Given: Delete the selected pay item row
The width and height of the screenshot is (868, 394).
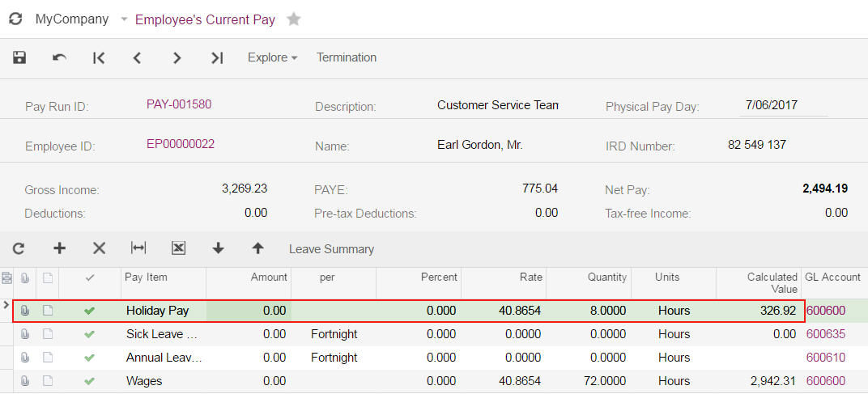Looking at the screenshot, I should pyautogui.click(x=99, y=248).
